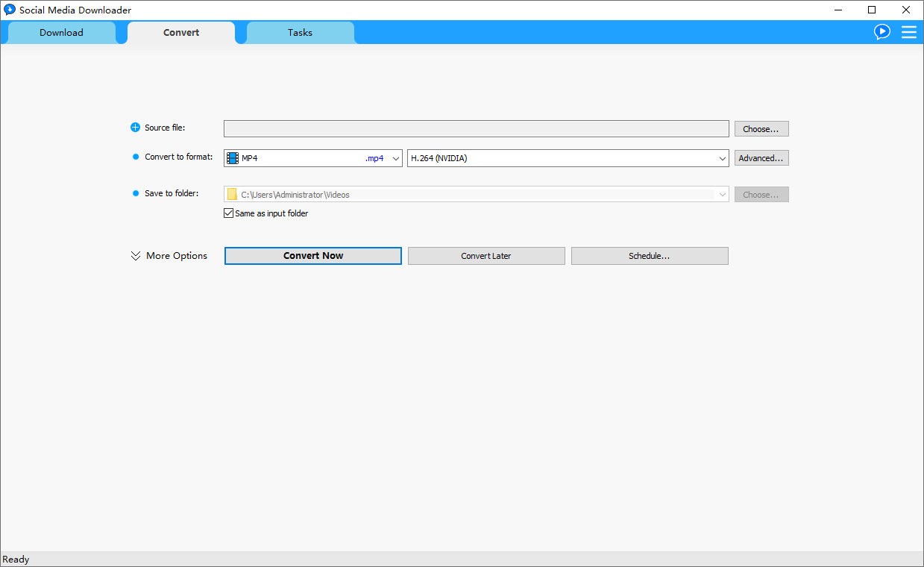The width and height of the screenshot is (924, 567).
Task: Uncheck Same as input folder
Action: point(229,213)
